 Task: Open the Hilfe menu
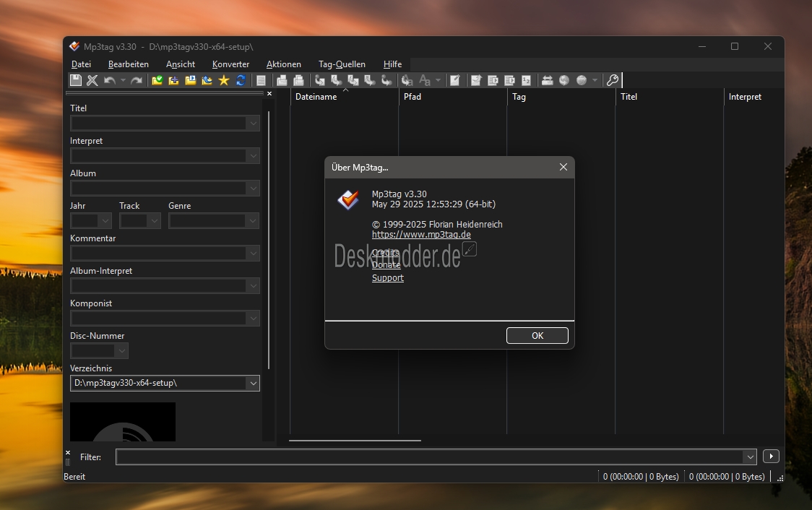[x=392, y=64]
